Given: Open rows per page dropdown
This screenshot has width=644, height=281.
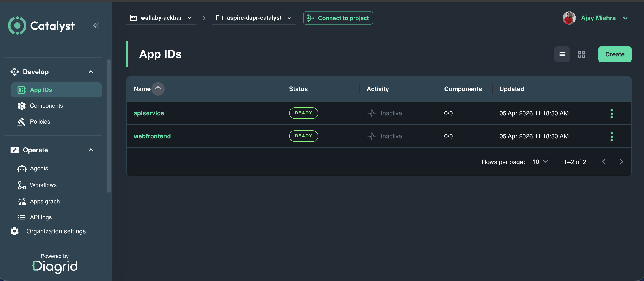Looking at the screenshot, I should (x=540, y=162).
